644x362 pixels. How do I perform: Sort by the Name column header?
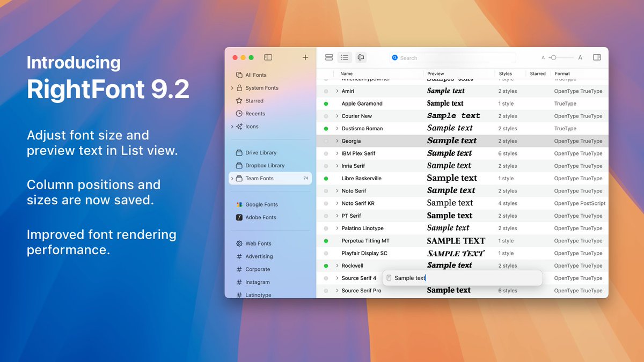point(347,74)
